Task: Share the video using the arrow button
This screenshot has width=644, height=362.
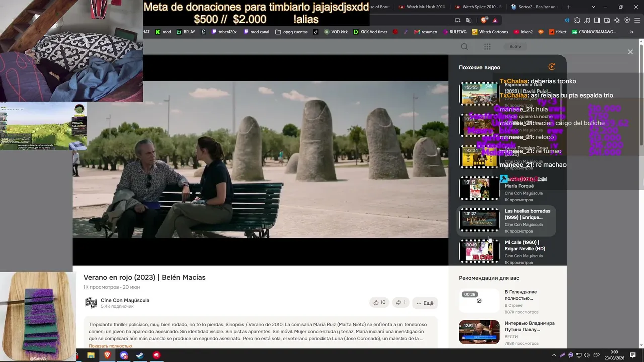Action: (400, 303)
